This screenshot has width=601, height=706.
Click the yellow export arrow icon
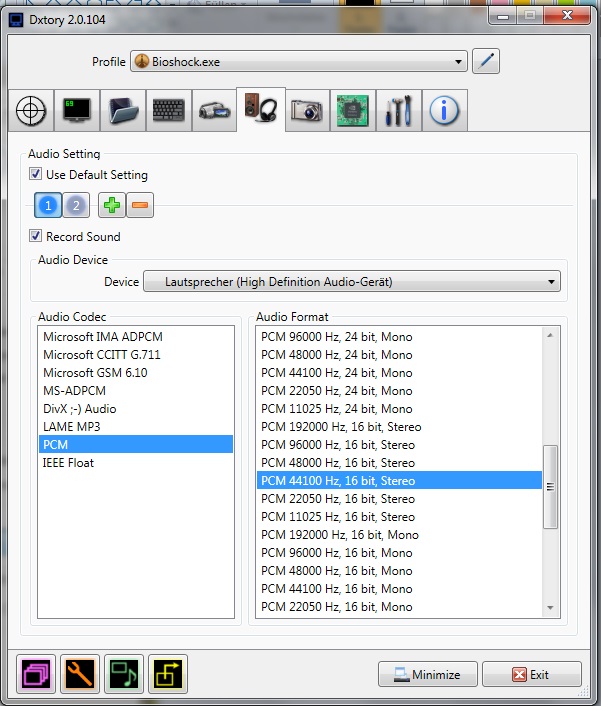[x=168, y=674]
